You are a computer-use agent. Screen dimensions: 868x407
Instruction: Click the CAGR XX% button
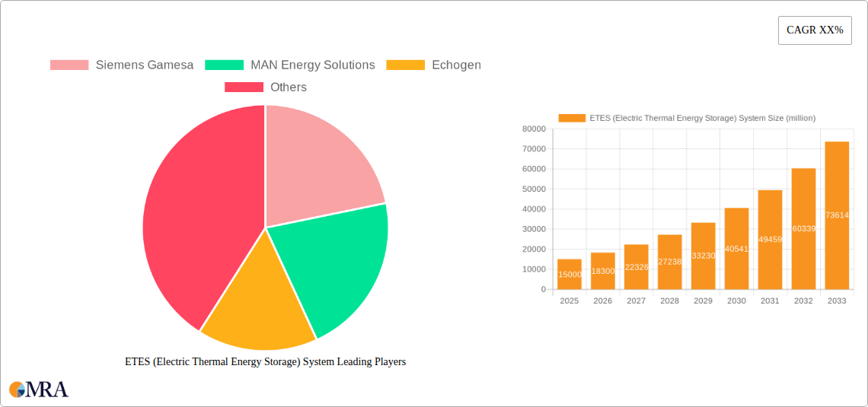814,30
